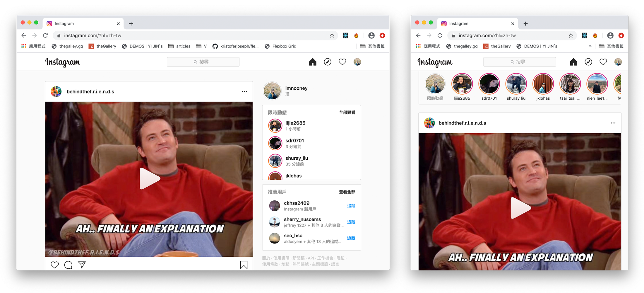Screen dimensions: 644x293
Task: Open 應用程式 apps shortcut in left window
Action: coord(33,46)
